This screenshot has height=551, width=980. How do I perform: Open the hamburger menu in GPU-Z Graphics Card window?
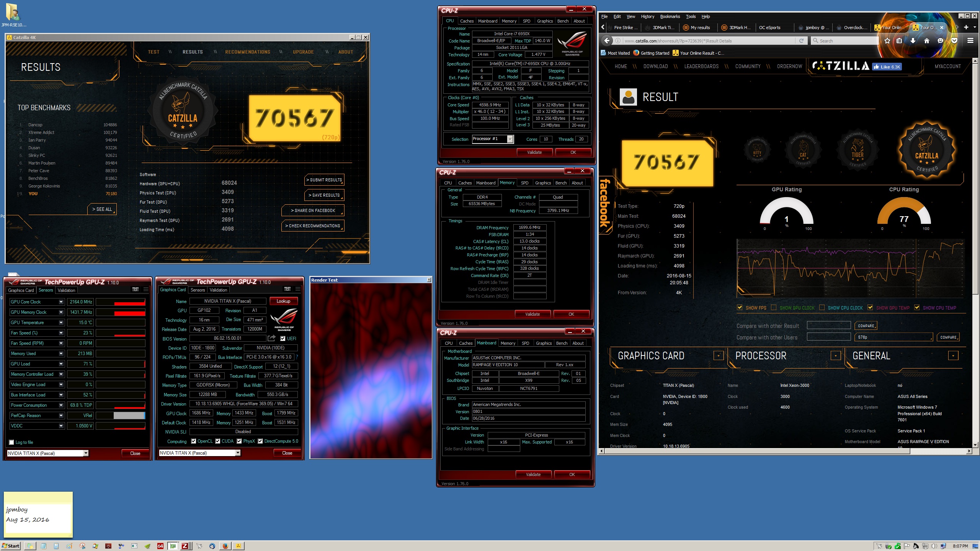(x=298, y=289)
